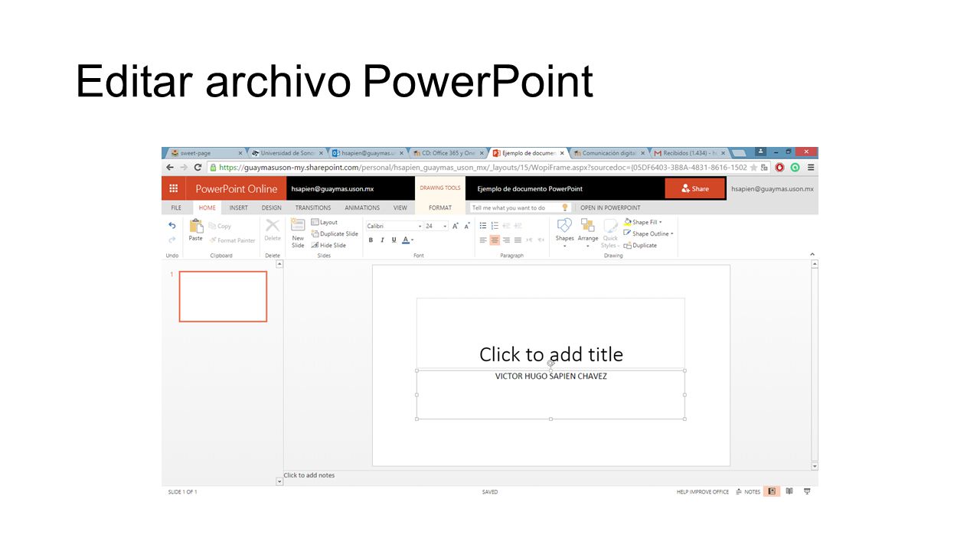Click the PowerPoint Online brand link
This screenshot has width=980, height=551.
tap(236, 188)
